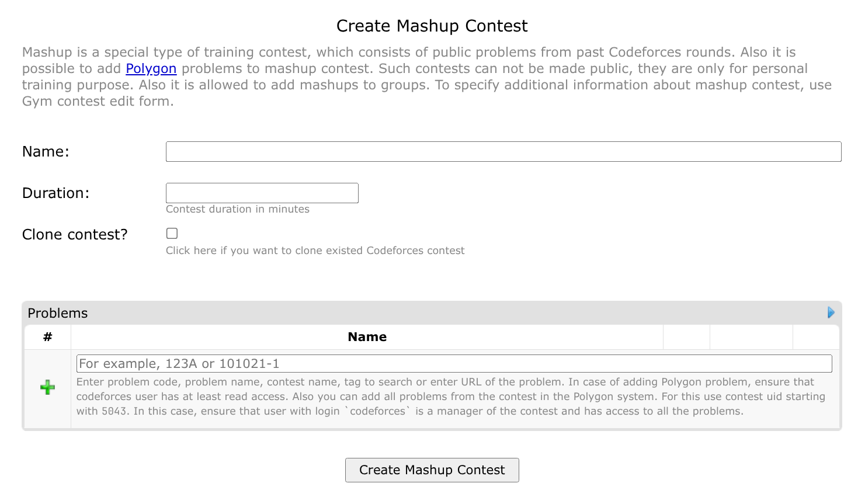Expand the Problems panel blue arrow

coord(831,312)
